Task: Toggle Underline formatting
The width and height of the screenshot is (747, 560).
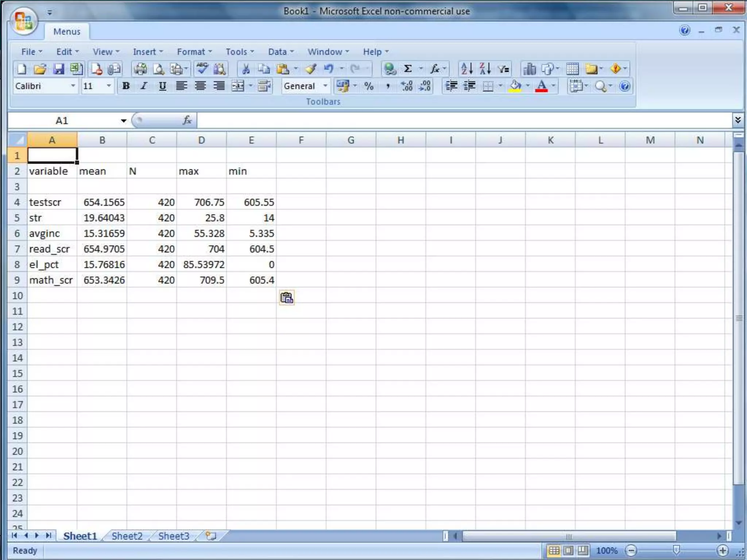Action: coord(162,86)
